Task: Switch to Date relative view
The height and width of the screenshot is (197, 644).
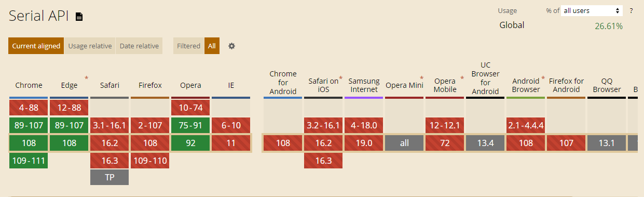Action: pyautogui.click(x=139, y=46)
